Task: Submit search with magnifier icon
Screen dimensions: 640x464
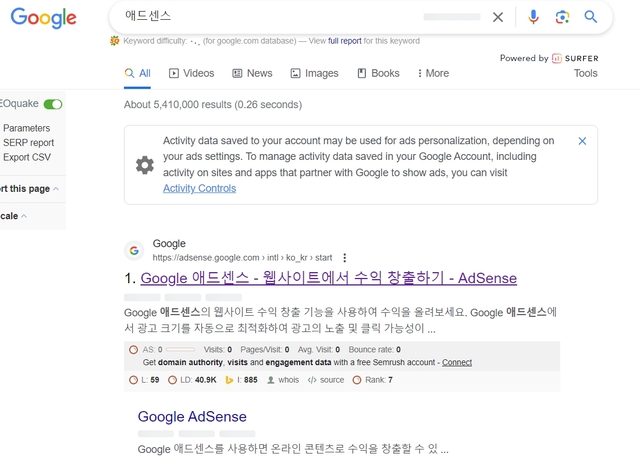Action: click(x=591, y=17)
